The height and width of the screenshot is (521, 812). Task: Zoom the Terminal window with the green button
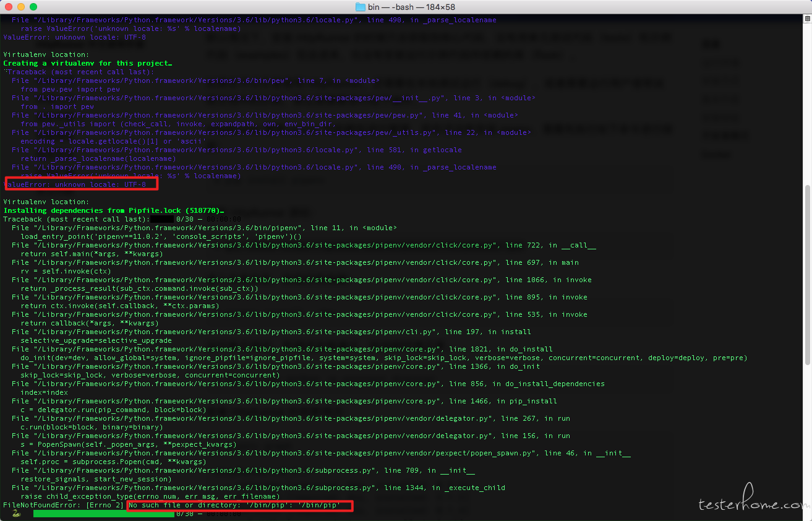click(33, 7)
